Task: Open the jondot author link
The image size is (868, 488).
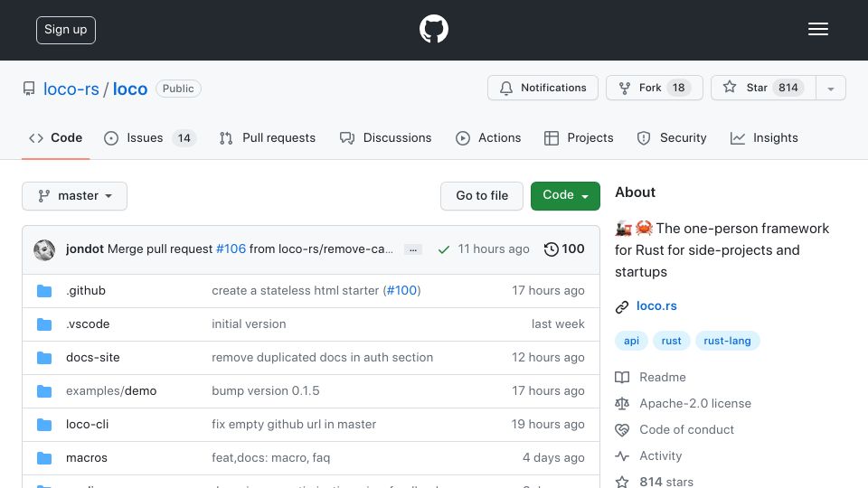Action: click(x=85, y=249)
